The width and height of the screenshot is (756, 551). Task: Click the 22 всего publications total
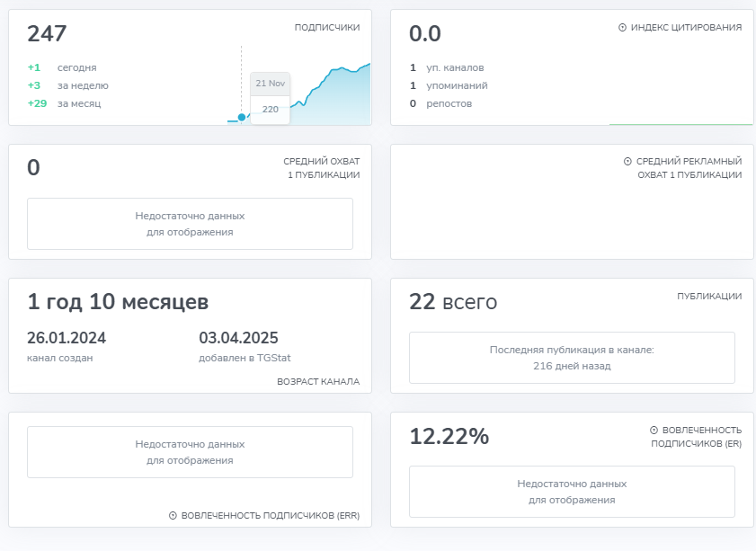[x=453, y=303]
